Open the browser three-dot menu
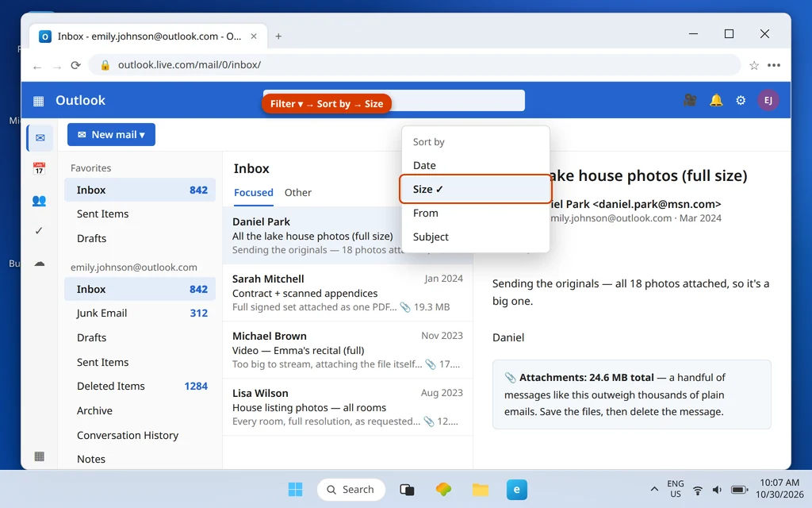This screenshot has height=508, width=812. click(x=774, y=65)
